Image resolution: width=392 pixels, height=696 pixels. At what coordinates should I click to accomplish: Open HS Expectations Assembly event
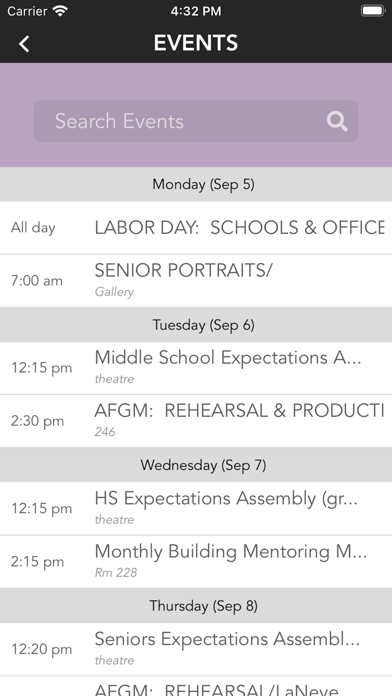coord(196,509)
